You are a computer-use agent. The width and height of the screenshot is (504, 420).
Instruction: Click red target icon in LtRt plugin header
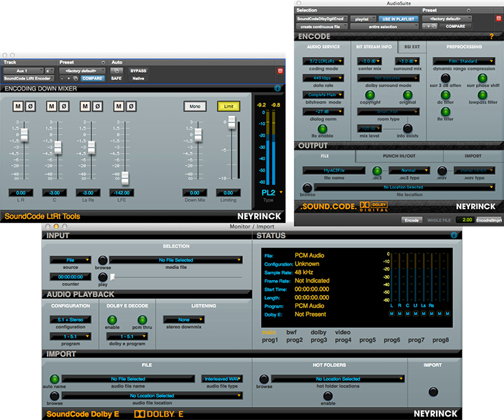tap(280, 71)
